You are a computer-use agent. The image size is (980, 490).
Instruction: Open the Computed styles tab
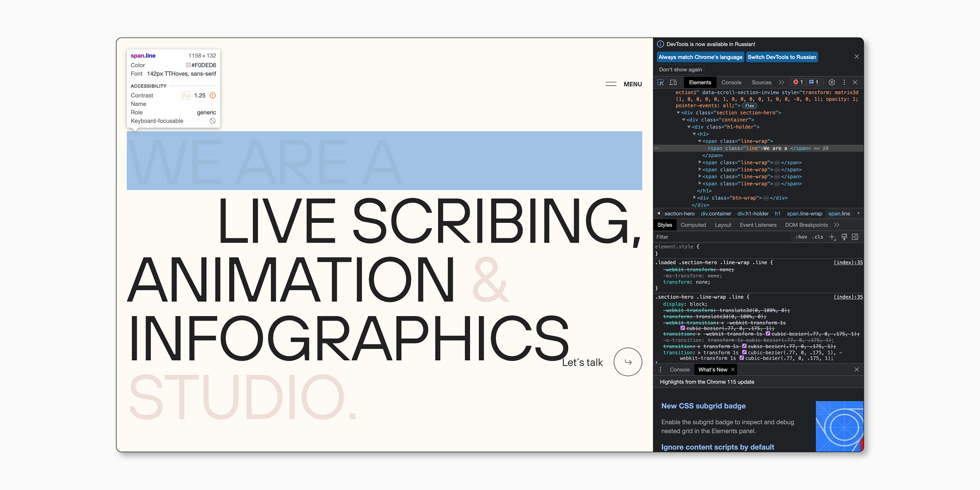point(693,225)
